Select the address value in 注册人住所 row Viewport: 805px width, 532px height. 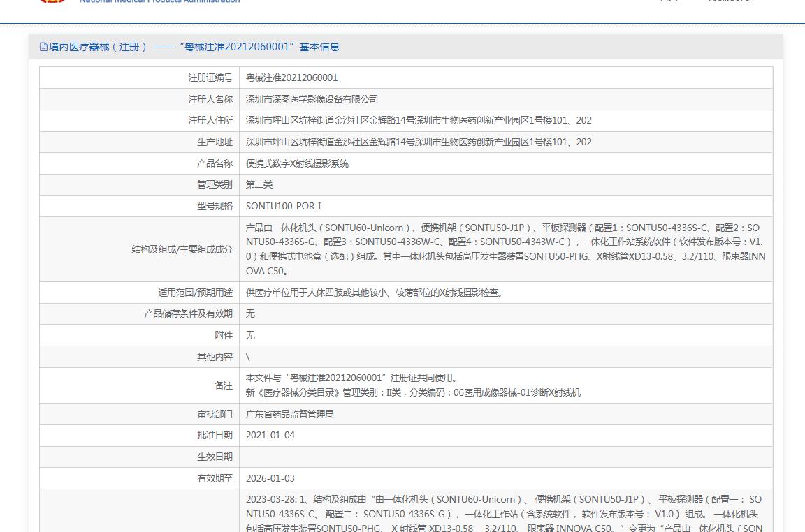419,120
